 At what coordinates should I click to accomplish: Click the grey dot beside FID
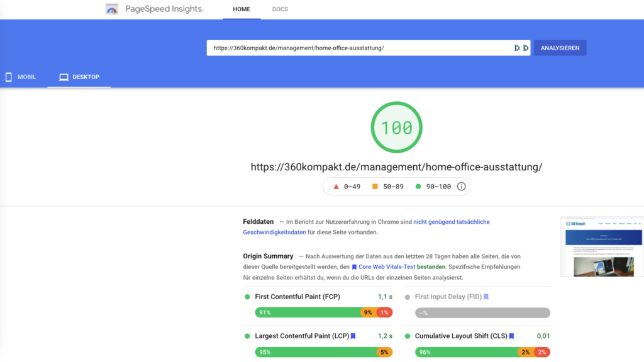tap(408, 297)
